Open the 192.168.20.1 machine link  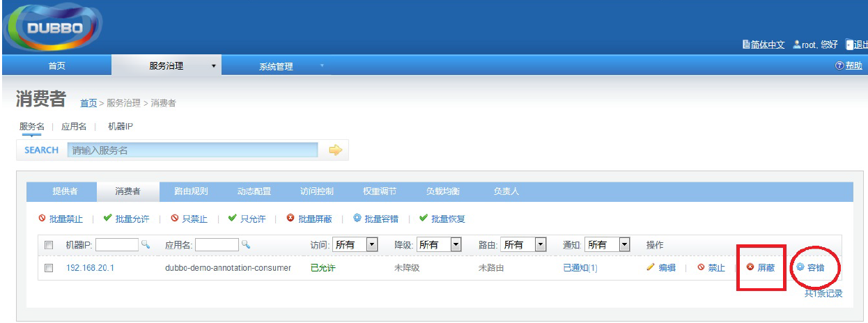[x=91, y=268]
